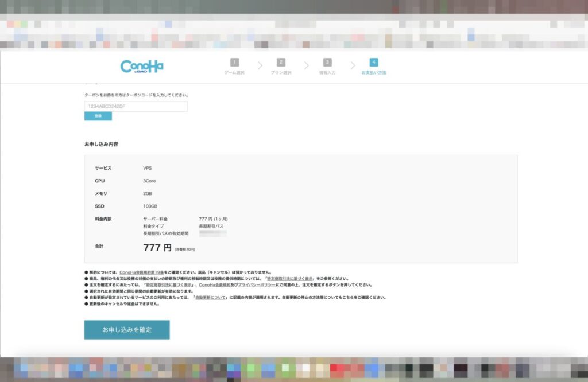Image resolution: width=588 pixels, height=382 pixels.
Task: Open 特定商取引法に基づく表示 link in the 商品 bullet
Action: click(x=289, y=279)
